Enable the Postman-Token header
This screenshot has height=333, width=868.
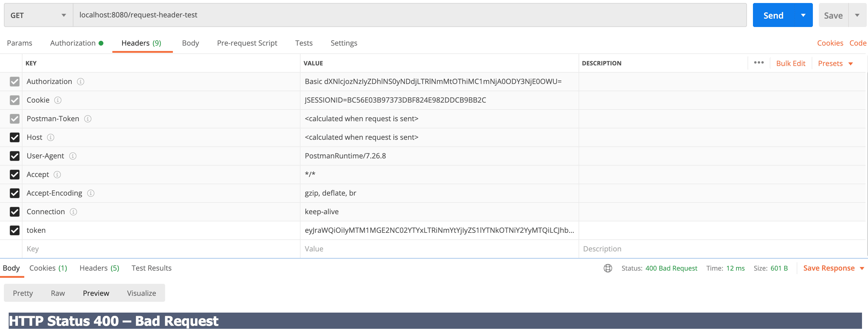[x=14, y=119]
